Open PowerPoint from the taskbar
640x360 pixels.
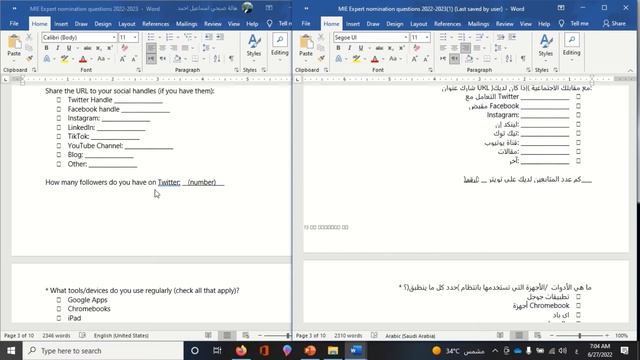pos(310,351)
